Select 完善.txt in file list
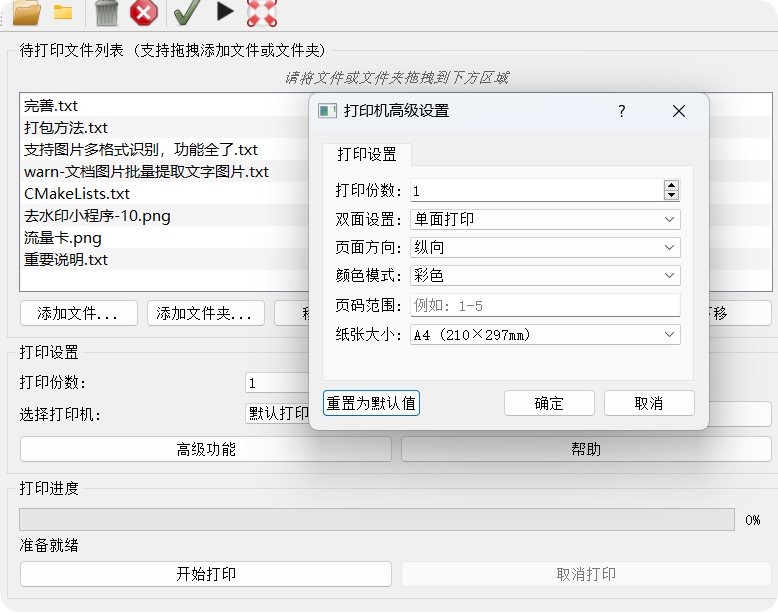This screenshot has width=778, height=612. 166,105
